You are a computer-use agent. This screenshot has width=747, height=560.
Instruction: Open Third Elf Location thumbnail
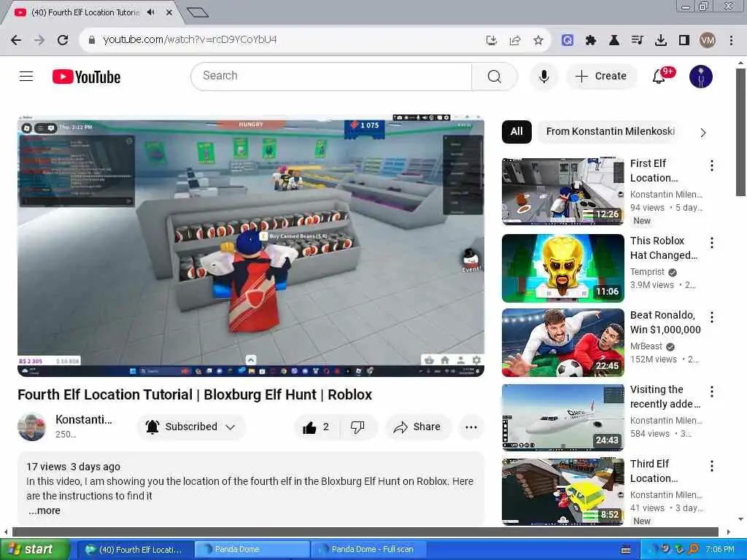coord(563,492)
